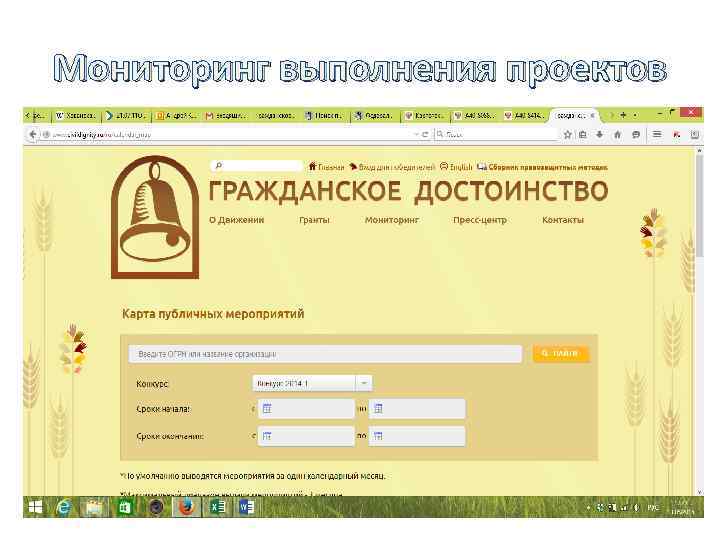The image size is (720, 540).
Task: Click the round camera-like taskbar icon
Action: (156, 507)
